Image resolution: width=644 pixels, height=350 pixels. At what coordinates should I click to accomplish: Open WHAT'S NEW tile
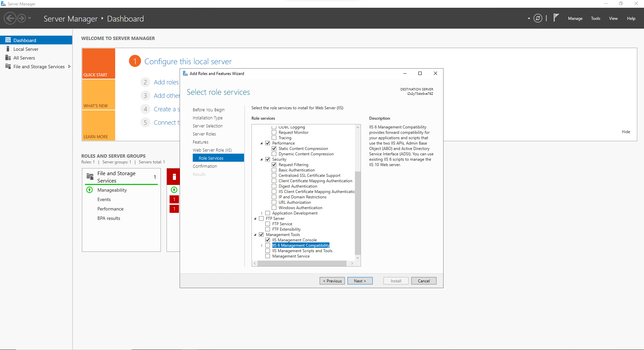99,94
